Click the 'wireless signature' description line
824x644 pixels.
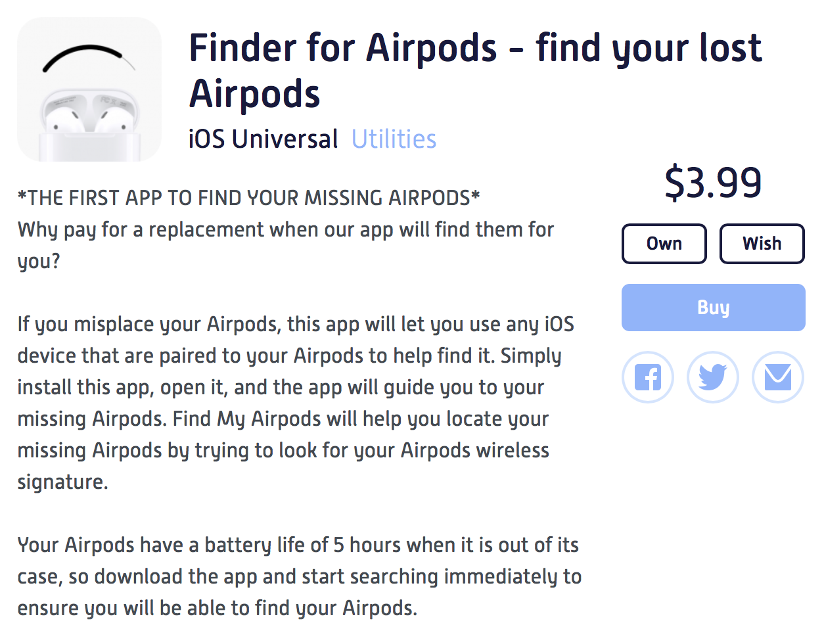[283, 466]
